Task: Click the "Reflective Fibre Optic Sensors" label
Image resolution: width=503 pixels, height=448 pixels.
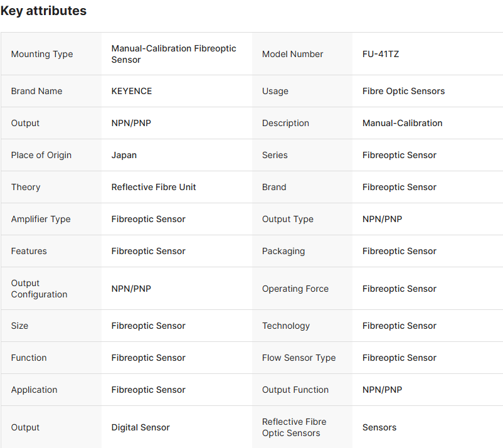Action: pos(294,427)
